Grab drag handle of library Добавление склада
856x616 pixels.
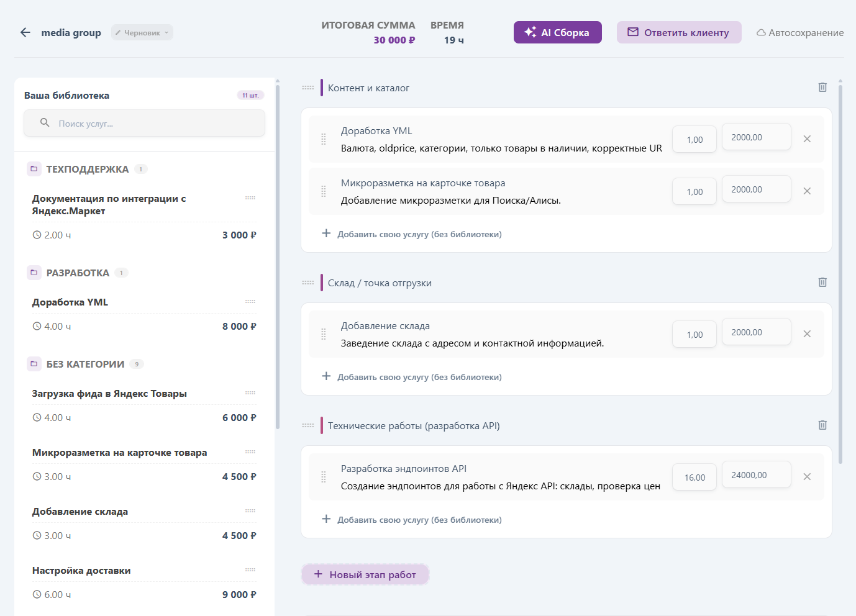250,511
